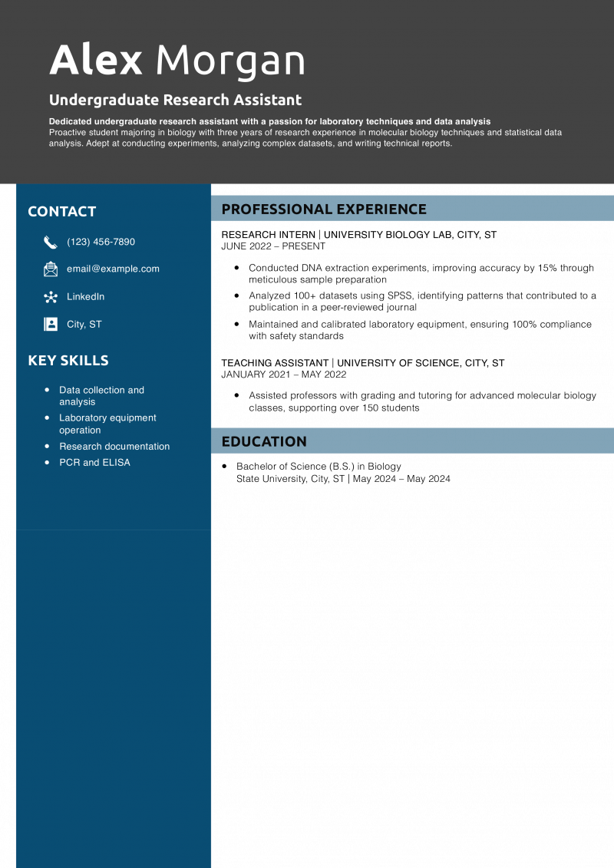Click the Alex Morgan name heading
Viewport: 614px width, 868px height.
177,60
